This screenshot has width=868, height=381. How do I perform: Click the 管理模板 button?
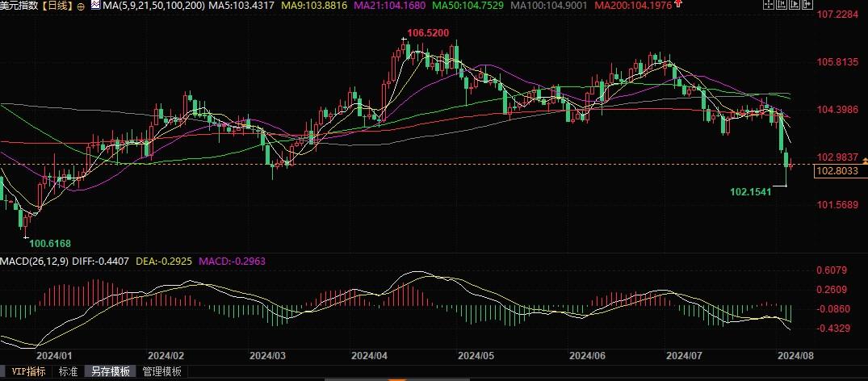(161, 371)
